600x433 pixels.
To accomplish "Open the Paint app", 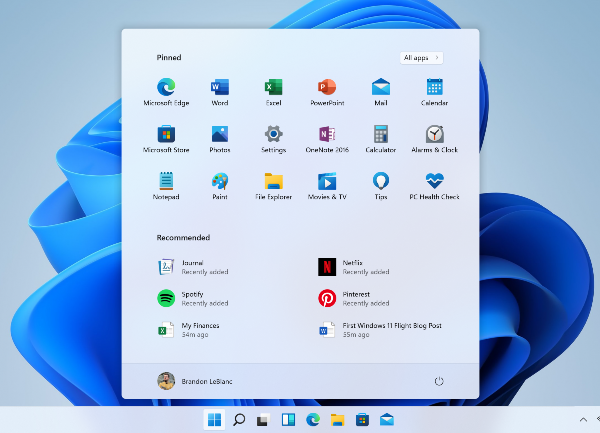I will click(220, 186).
